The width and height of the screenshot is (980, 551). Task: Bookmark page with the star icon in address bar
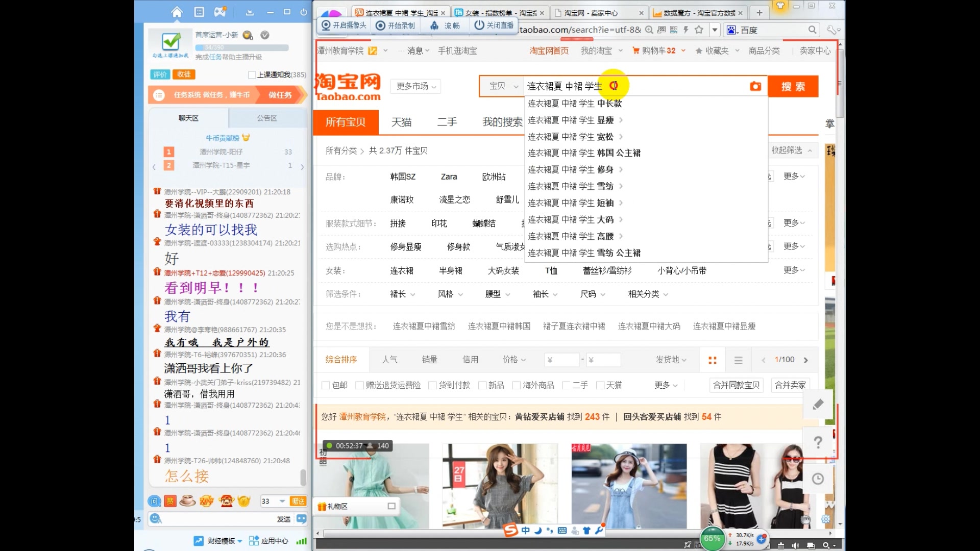699,30
